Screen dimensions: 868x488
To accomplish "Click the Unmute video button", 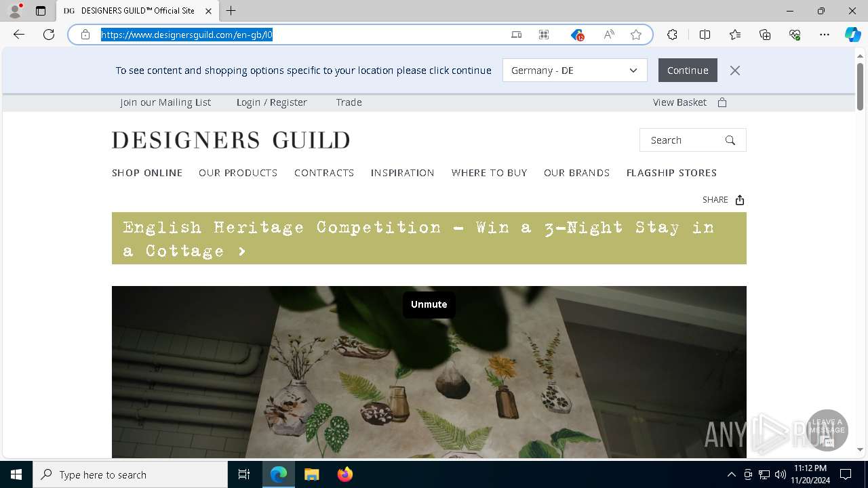I will (x=429, y=304).
